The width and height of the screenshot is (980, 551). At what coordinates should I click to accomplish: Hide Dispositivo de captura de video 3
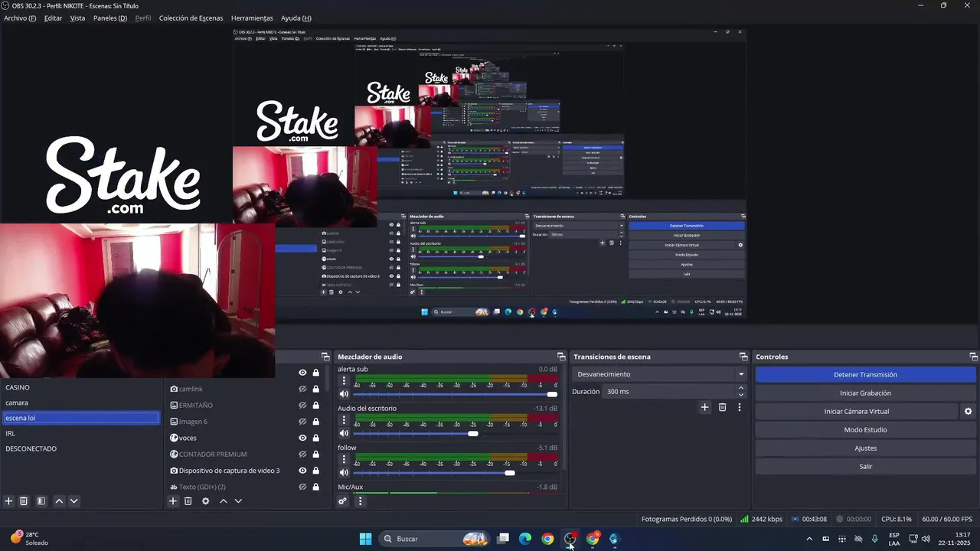[302, 471]
